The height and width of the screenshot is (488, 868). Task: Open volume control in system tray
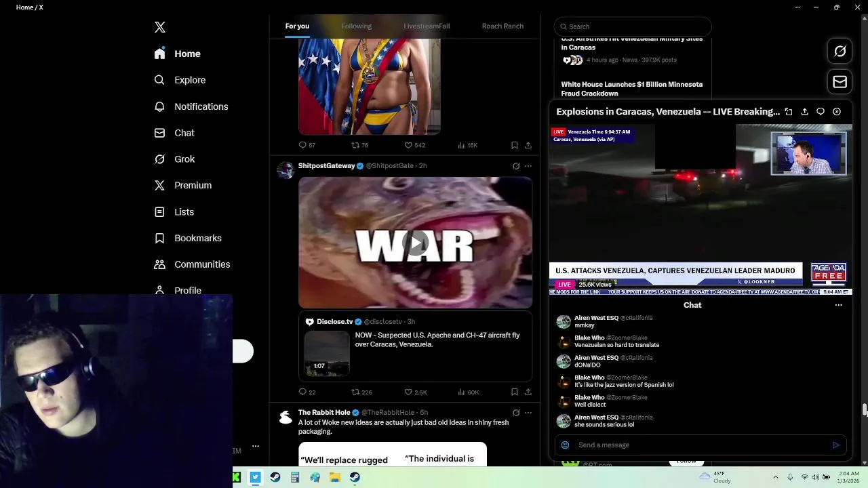pos(815,477)
